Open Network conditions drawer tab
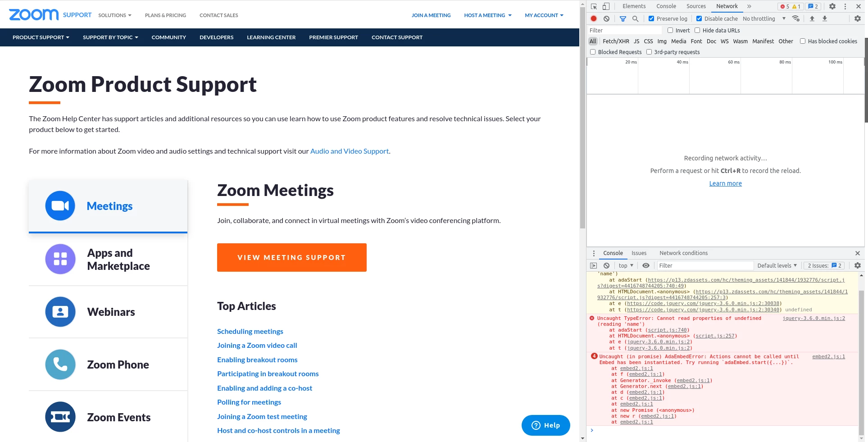This screenshot has height=442, width=868. 683,253
